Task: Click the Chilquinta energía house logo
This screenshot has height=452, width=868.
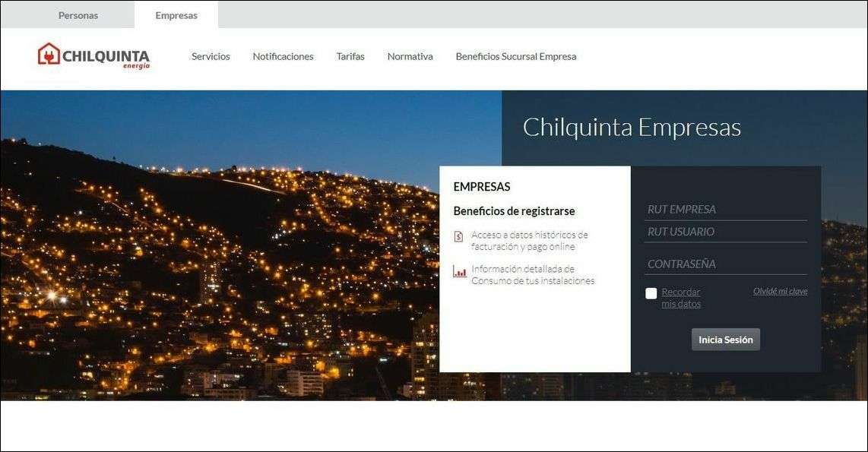Action: pyautogui.click(x=93, y=56)
